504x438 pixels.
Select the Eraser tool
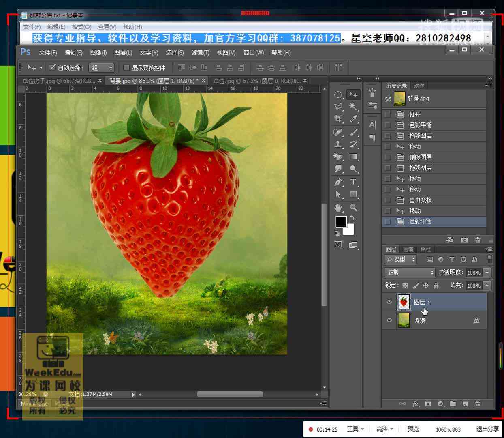pos(338,157)
